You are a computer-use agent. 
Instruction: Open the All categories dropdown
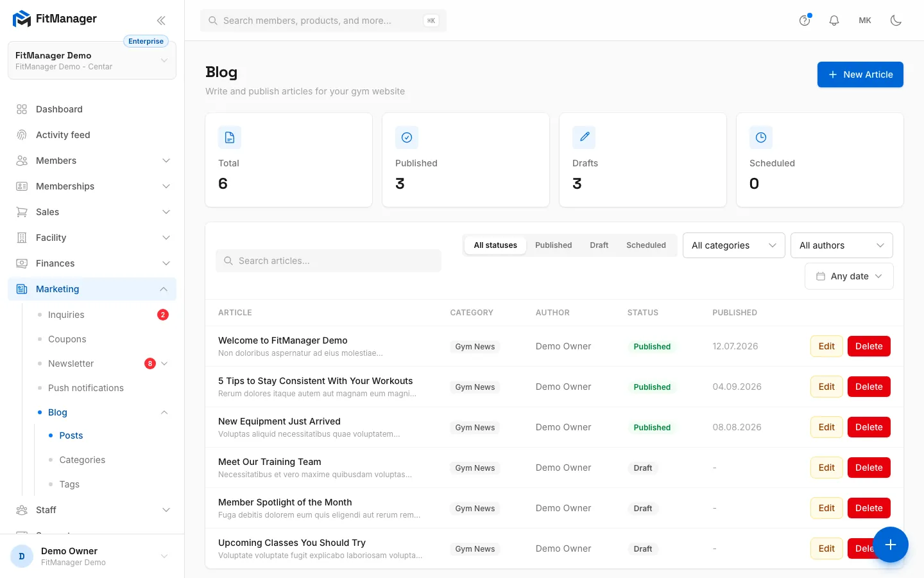734,245
